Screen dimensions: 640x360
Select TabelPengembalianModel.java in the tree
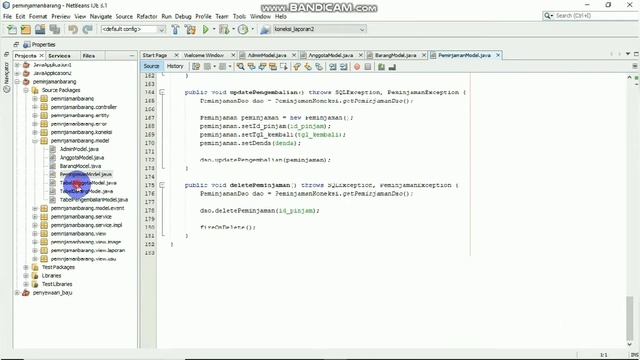[x=94, y=200]
